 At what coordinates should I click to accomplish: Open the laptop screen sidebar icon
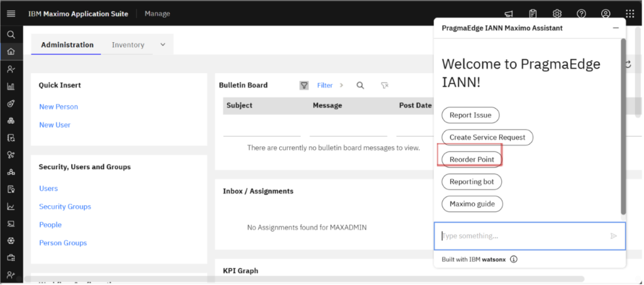[x=11, y=224]
